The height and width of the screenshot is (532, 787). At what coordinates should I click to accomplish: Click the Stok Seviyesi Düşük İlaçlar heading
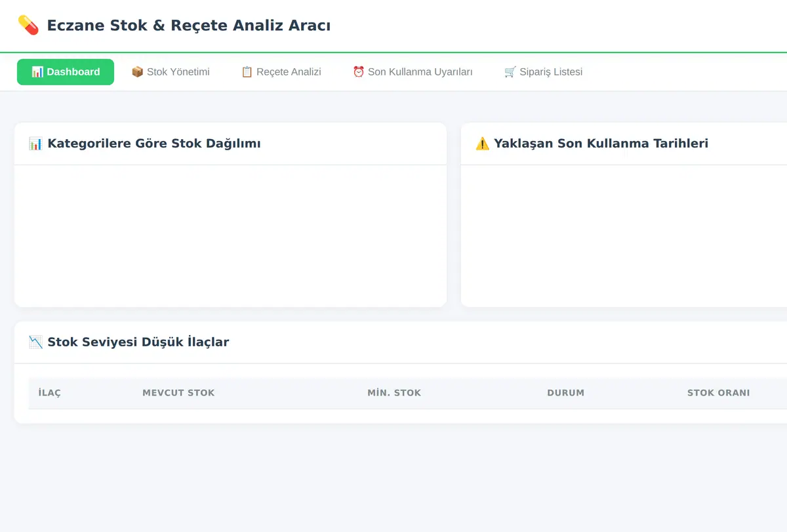[x=138, y=342]
